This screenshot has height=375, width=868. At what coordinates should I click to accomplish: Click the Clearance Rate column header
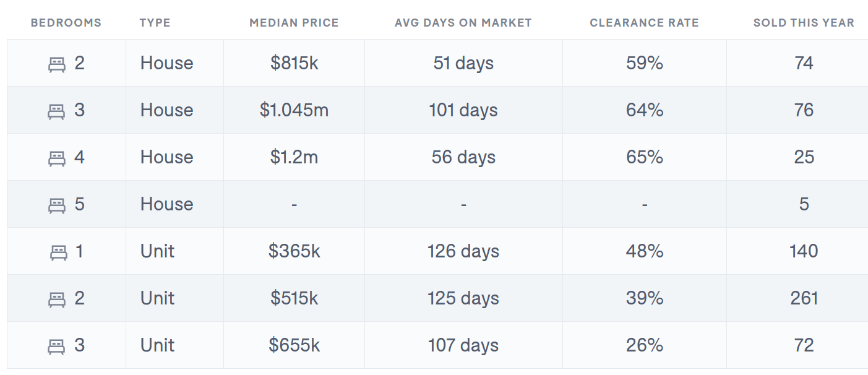pyautogui.click(x=644, y=23)
